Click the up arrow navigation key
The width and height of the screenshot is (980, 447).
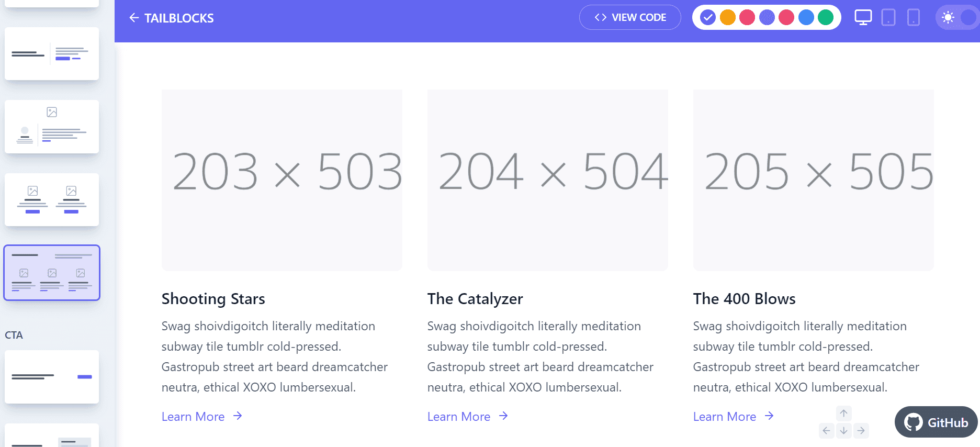[x=843, y=414]
